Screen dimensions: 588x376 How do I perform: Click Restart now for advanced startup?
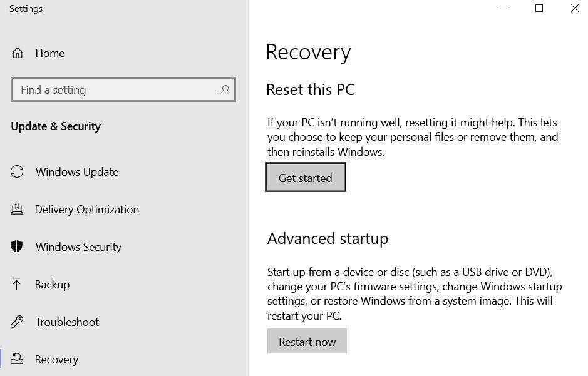point(307,341)
